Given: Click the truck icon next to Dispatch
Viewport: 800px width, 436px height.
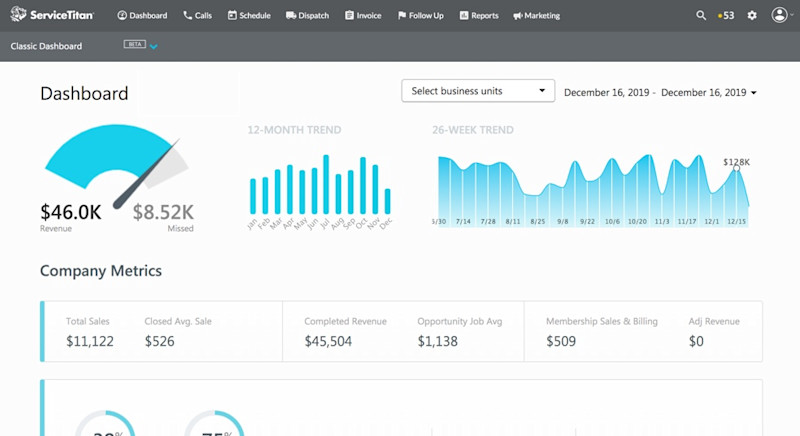Looking at the screenshot, I should (x=291, y=15).
